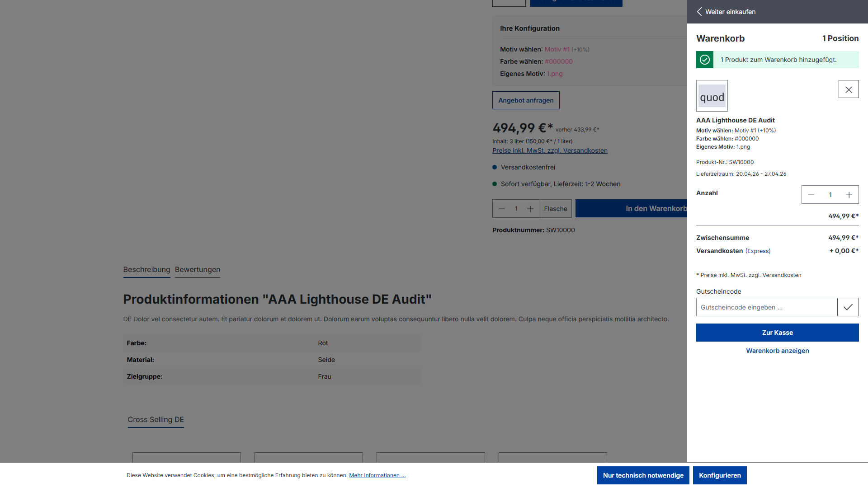Open Preise inkl. MwSt. zzgl. Versandkosten link
This screenshot has height=488, width=868.
[x=550, y=150]
